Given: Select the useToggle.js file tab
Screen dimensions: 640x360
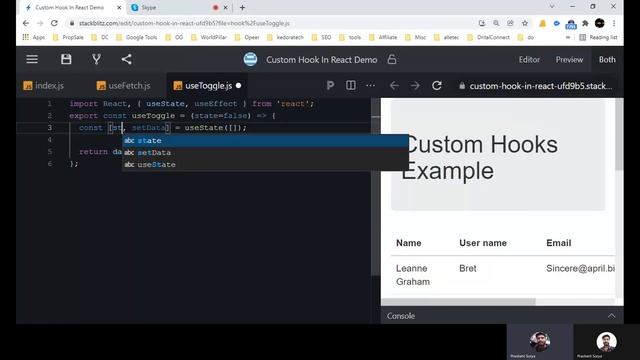Looking at the screenshot, I should click(x=207, y=86).
